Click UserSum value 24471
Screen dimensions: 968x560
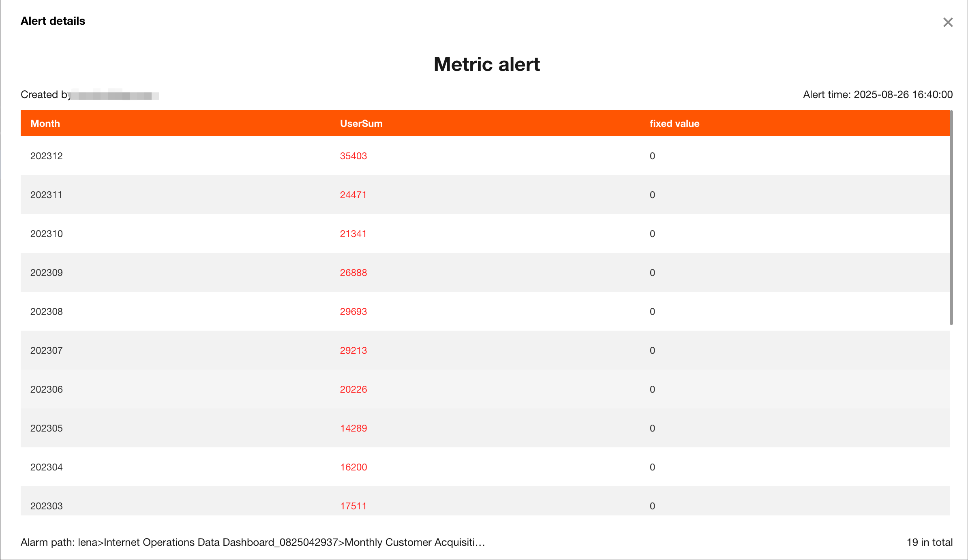pyautogui.click(x=353, y=195)
